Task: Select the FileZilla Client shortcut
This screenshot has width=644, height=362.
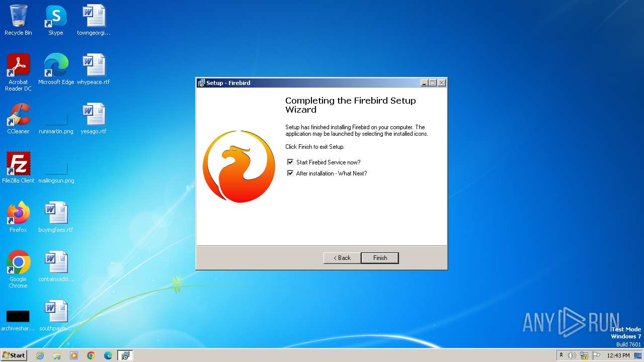Action: coord(18,168)
